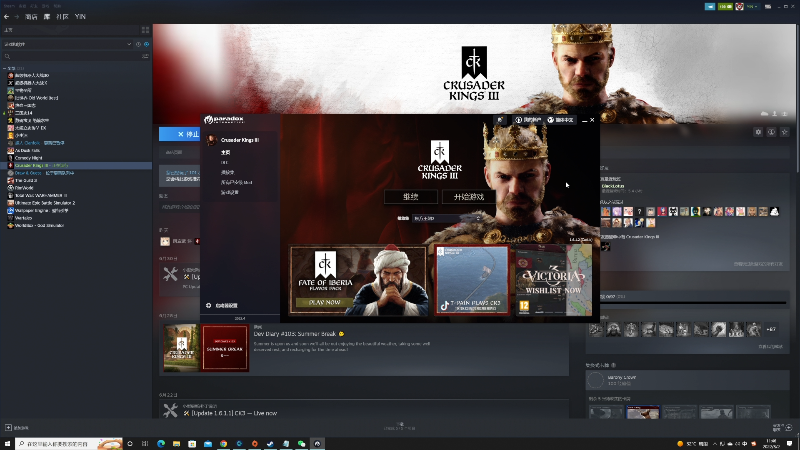Select Total War: WARHAMMER II in library
The image size is (800, 450).
tap(41, 195)
